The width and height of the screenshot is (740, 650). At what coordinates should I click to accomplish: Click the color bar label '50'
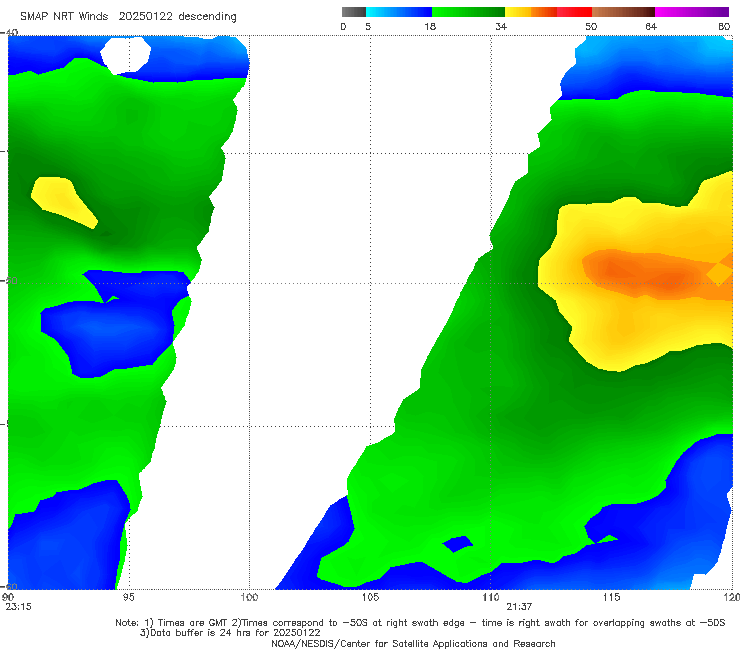[591, 27]
